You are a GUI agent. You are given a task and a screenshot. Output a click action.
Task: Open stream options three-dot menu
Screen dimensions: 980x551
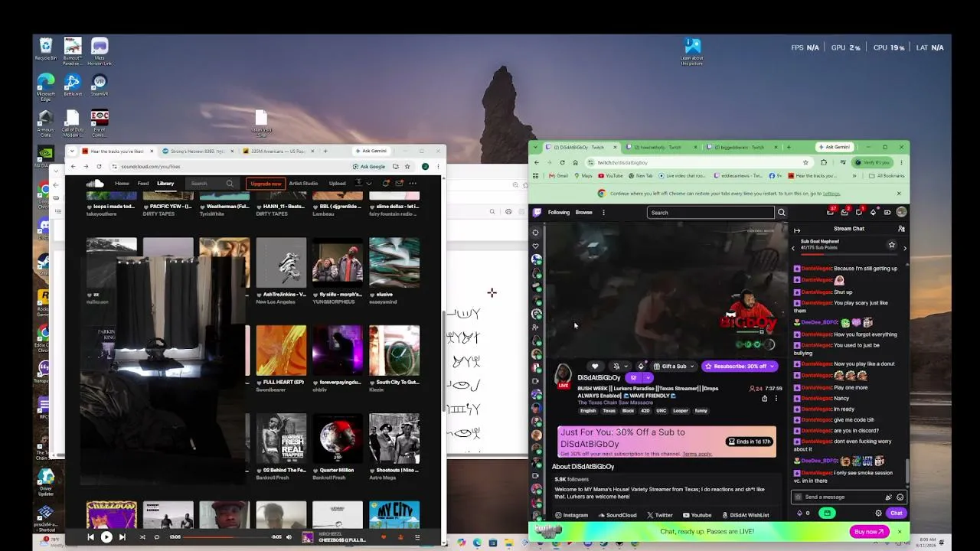776,399
